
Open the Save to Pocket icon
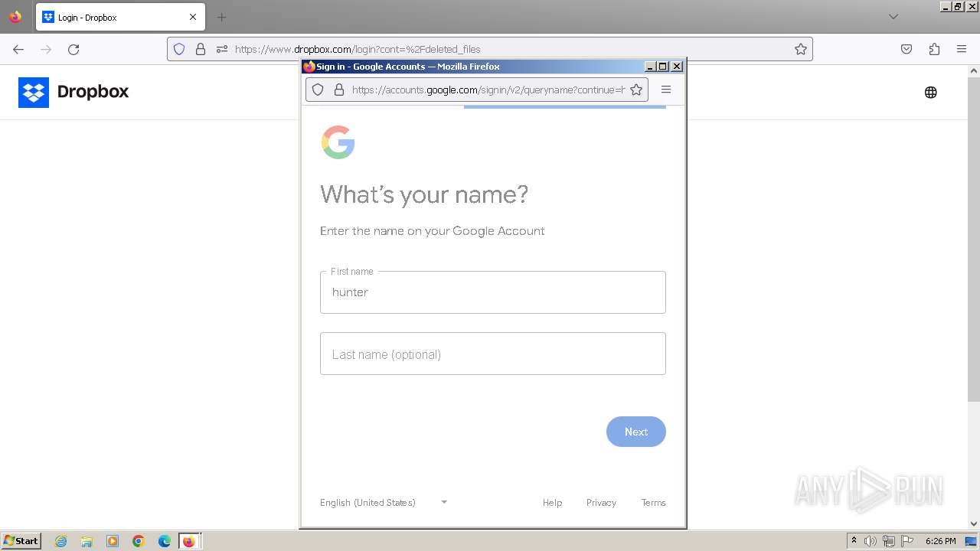(906, 49)
